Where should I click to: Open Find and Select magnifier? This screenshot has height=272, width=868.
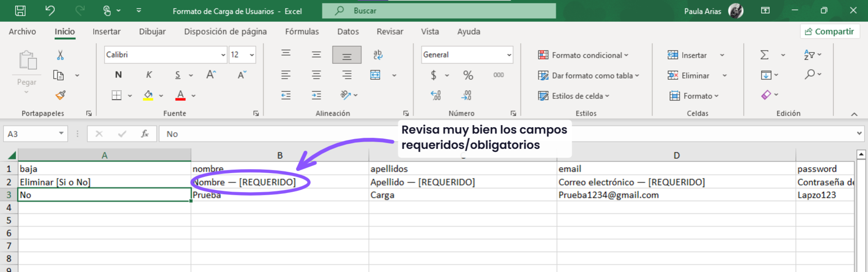click(x=810, y=74)
